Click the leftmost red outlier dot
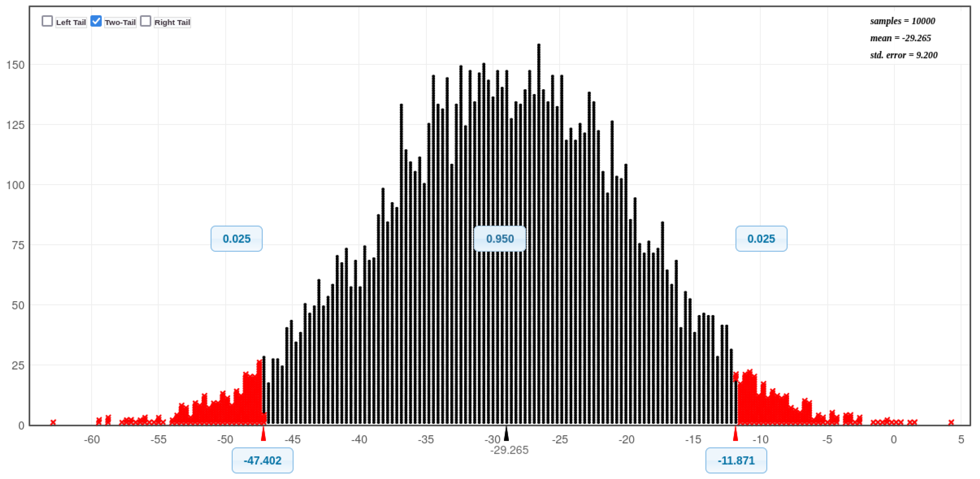980x479 pixels. click(53, 422)
